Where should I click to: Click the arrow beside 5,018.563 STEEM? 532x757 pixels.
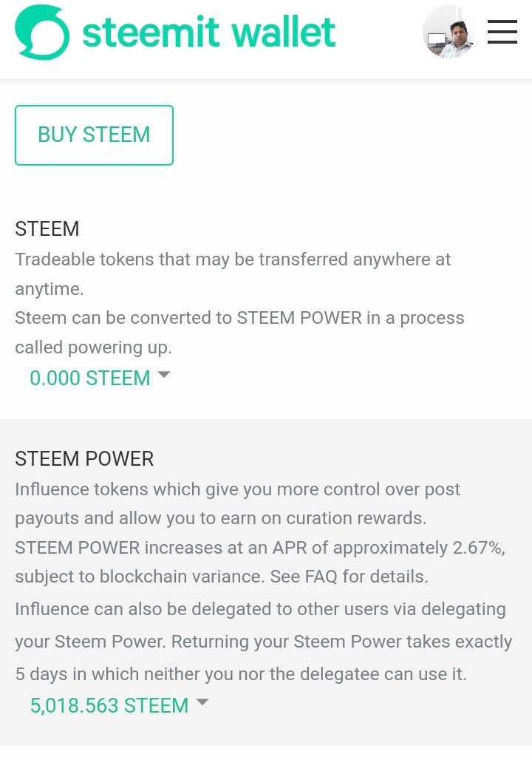202,702
